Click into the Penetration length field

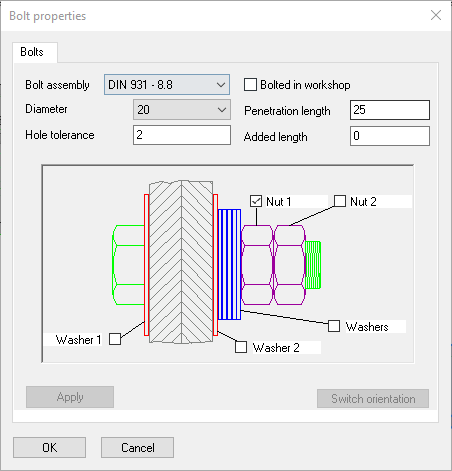(390, 110)
